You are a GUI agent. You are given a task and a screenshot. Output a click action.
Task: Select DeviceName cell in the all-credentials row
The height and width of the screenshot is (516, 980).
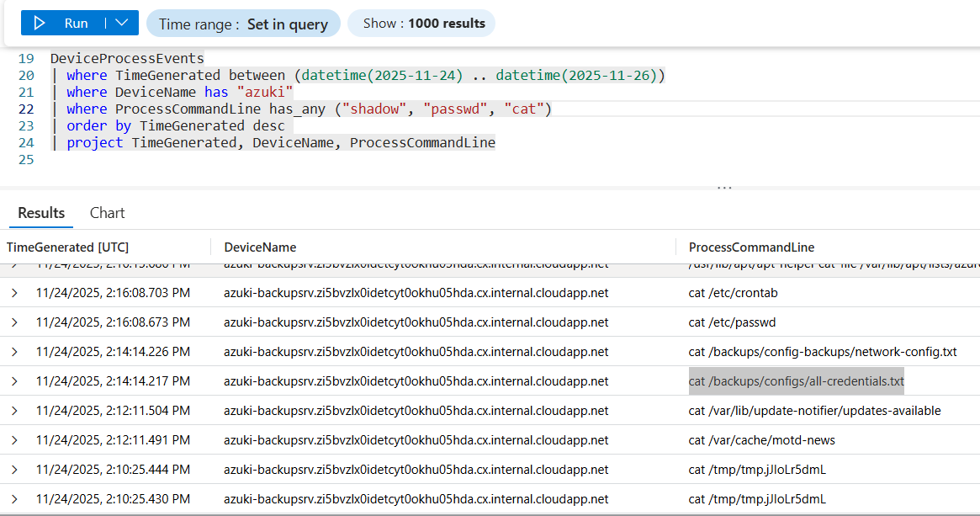[x=416, y=381]
